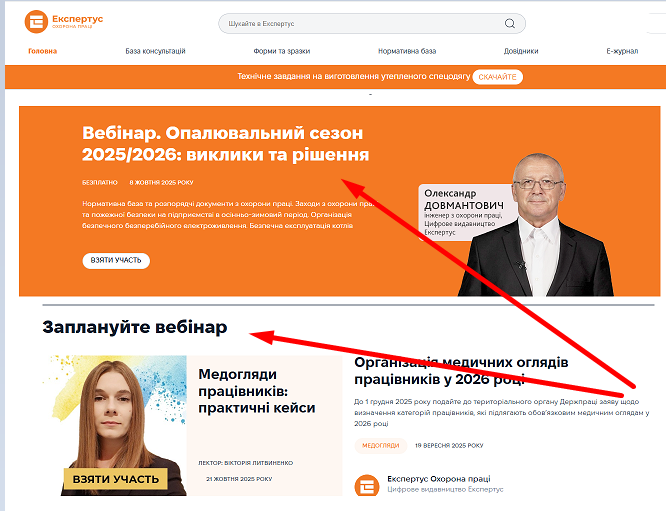Go to Форми та зразки
This screenshot has height=511, width=666.
[x=282, y=51]
